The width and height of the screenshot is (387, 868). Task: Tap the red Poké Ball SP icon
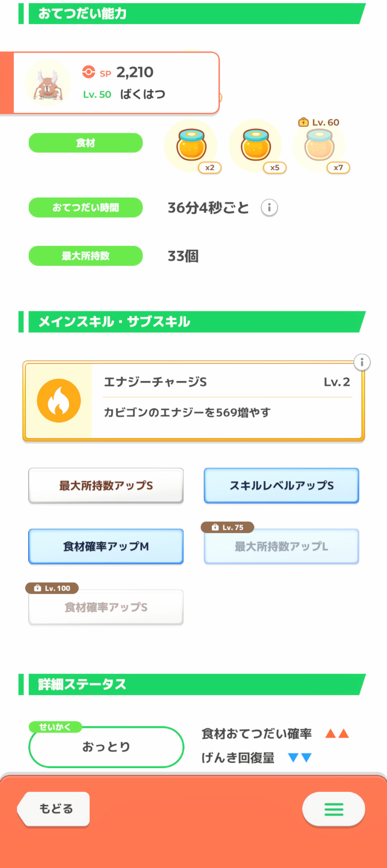tap(89, 72)
